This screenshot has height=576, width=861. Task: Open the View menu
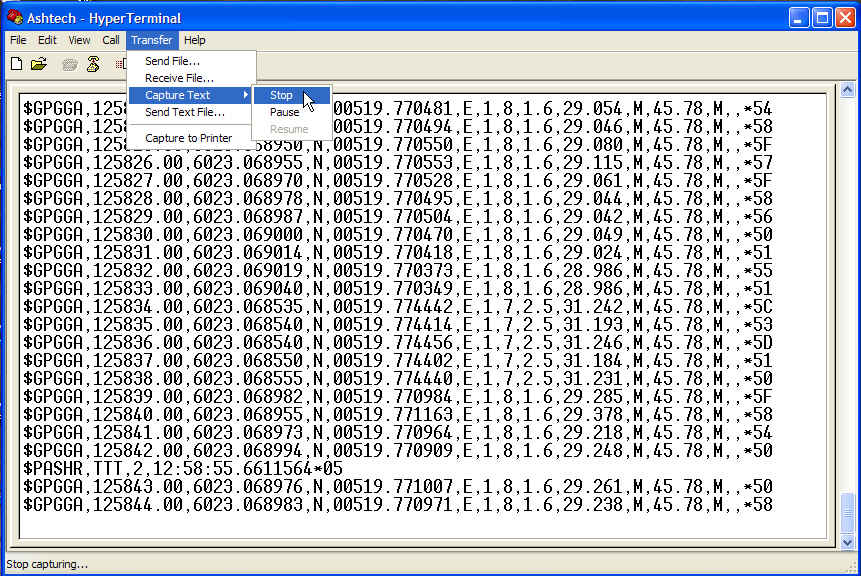click(79, 40)
